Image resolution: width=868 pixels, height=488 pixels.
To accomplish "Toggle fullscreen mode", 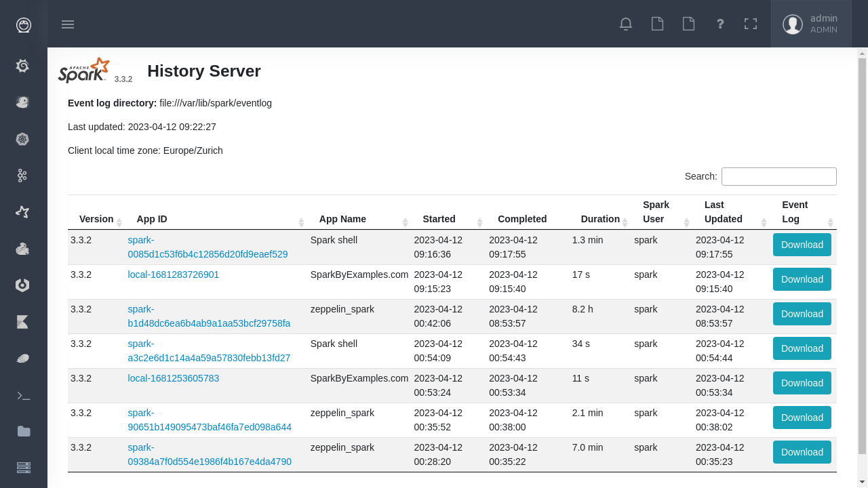I will point(751,24).
